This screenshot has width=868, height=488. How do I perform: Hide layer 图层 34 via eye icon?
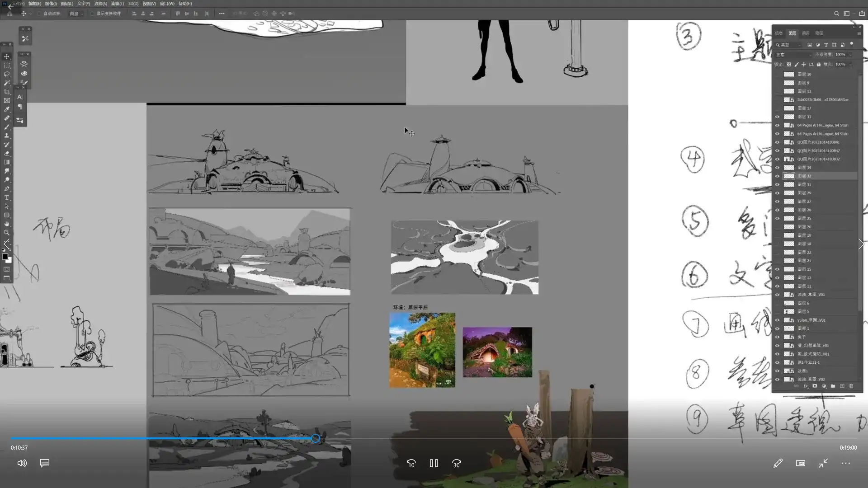click(777, 168)
